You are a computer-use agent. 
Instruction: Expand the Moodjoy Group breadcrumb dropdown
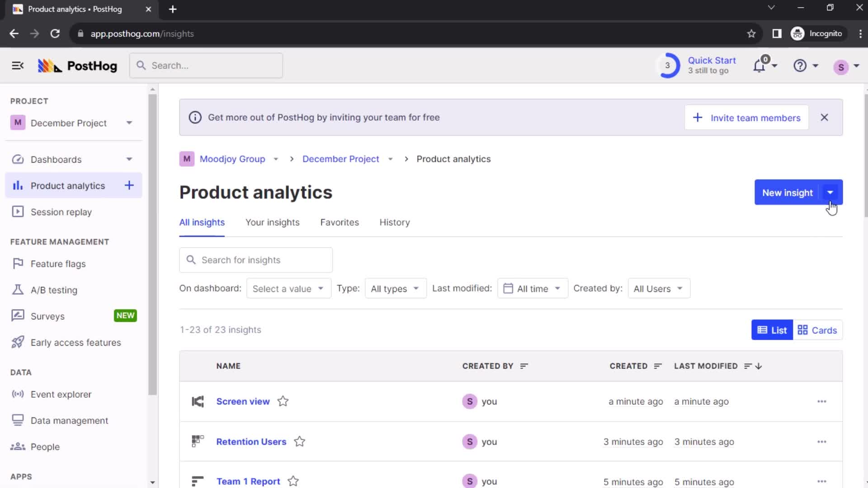click(276, 159)
